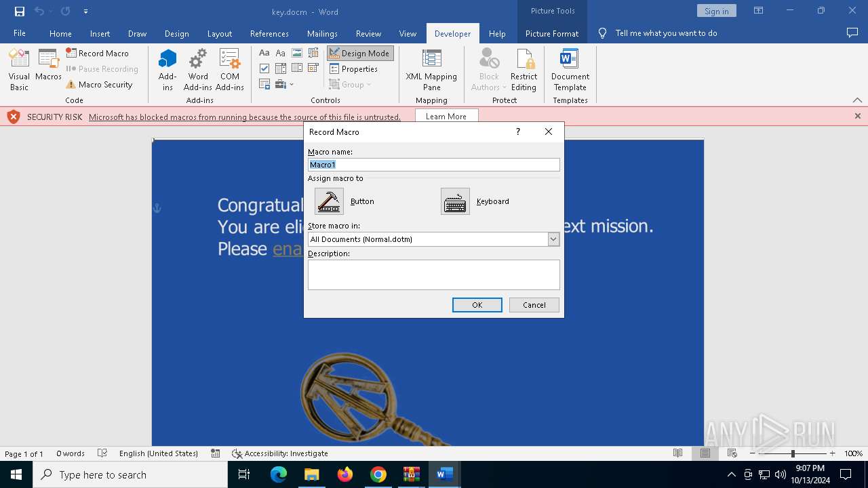868x488 pixels.
Task: Open Document Template settings
Action: [570, 70]
